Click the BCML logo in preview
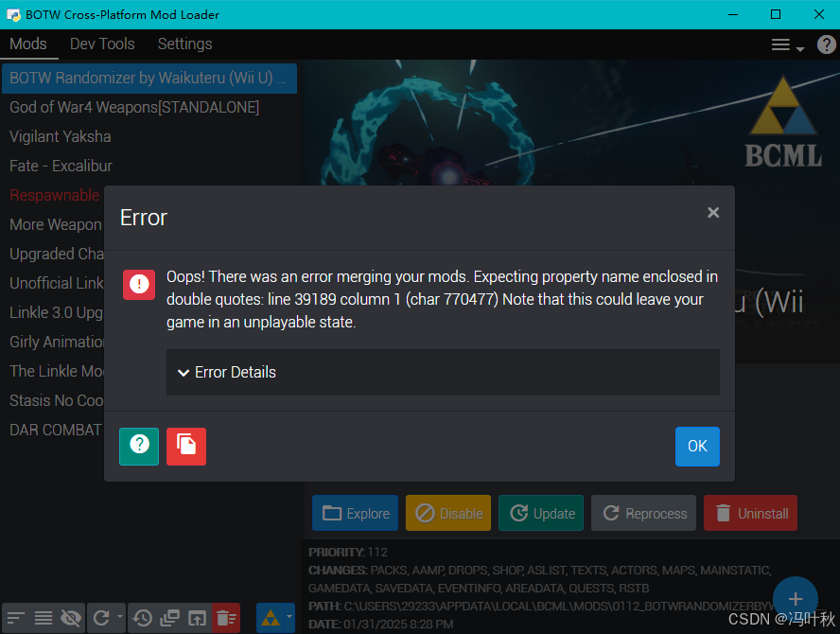The width and height of the screenshot is (840, 634). 782,122
